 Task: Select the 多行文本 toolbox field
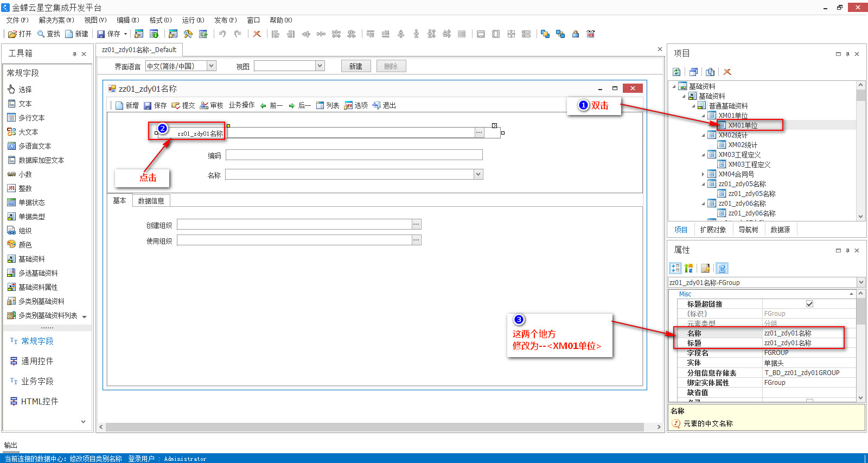[x=31, y=118]
